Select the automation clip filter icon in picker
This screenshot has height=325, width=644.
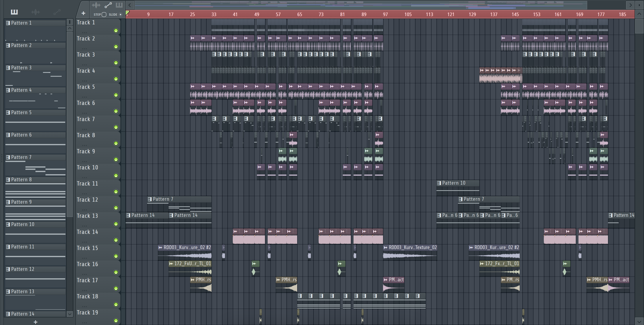coord(57,12)
